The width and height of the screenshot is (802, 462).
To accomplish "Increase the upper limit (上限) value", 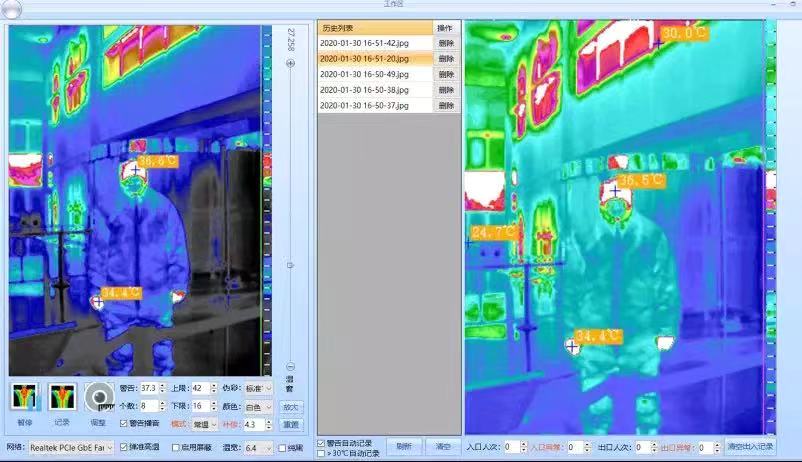I will [212, 385].
